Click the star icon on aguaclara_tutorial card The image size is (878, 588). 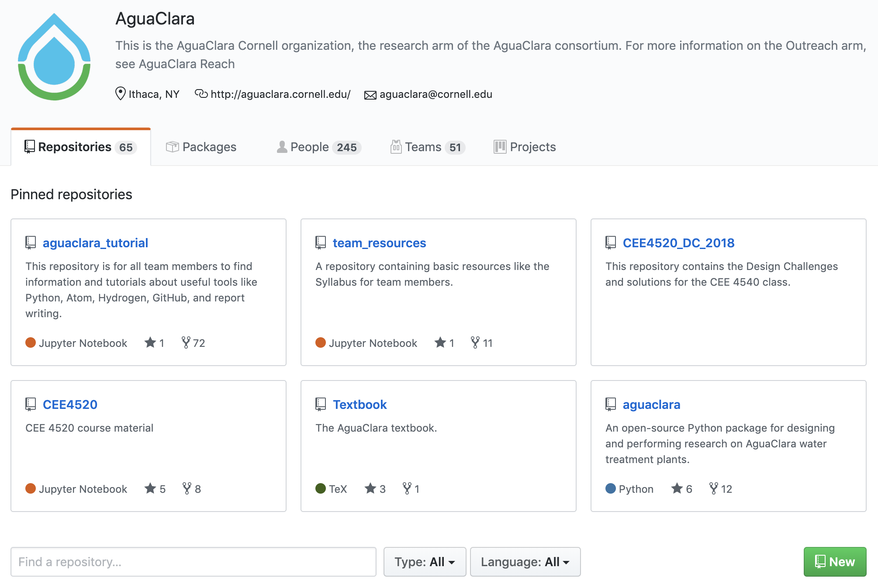[150, 342]
